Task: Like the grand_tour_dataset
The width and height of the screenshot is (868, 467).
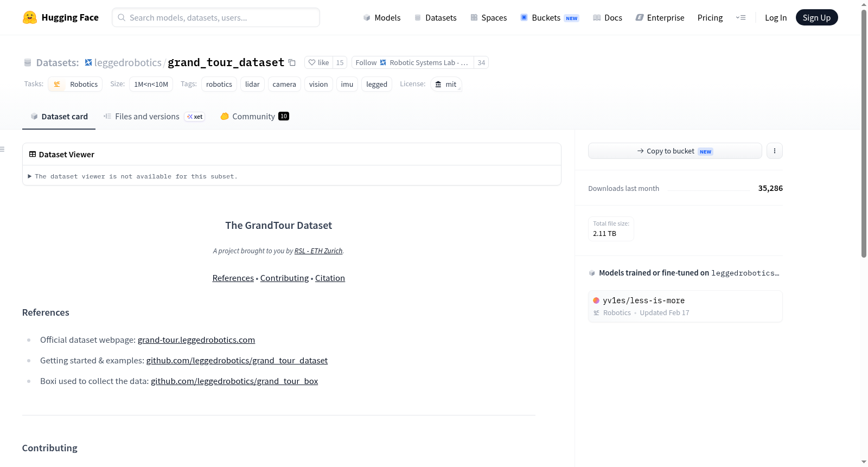Action: [x=319, y=62]
